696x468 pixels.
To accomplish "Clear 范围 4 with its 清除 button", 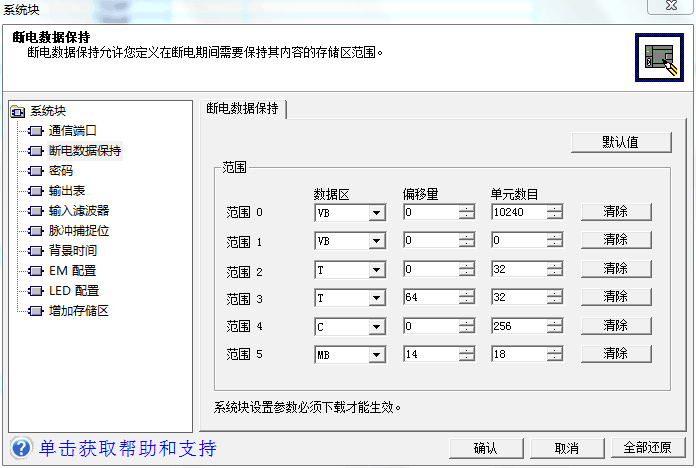I will 615,326.
